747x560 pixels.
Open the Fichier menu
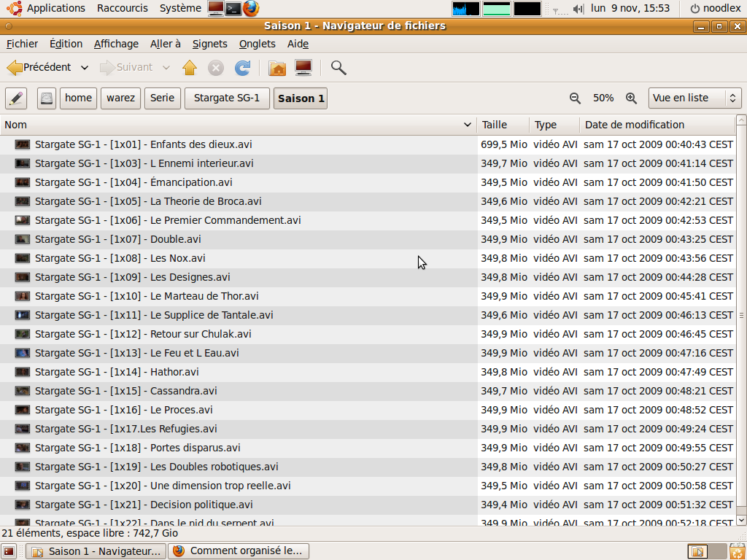pyautogui.click(x=22, y=44)
